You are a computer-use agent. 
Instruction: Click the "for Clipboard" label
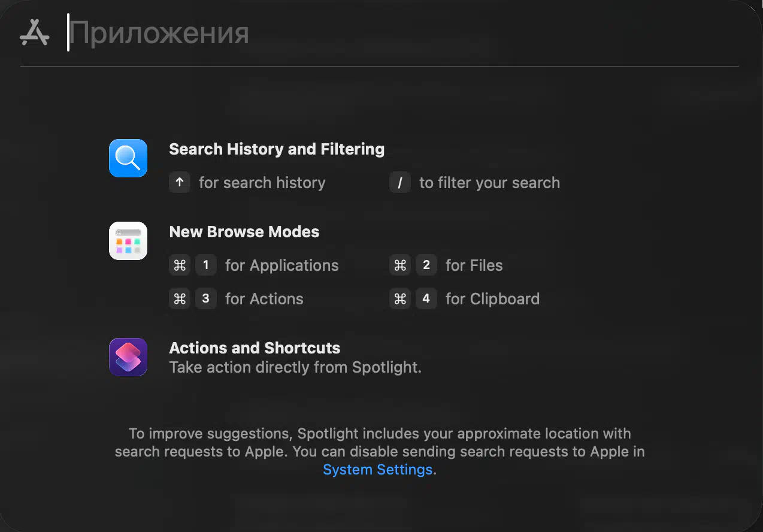pyautogui.click(x=492, y=299)
